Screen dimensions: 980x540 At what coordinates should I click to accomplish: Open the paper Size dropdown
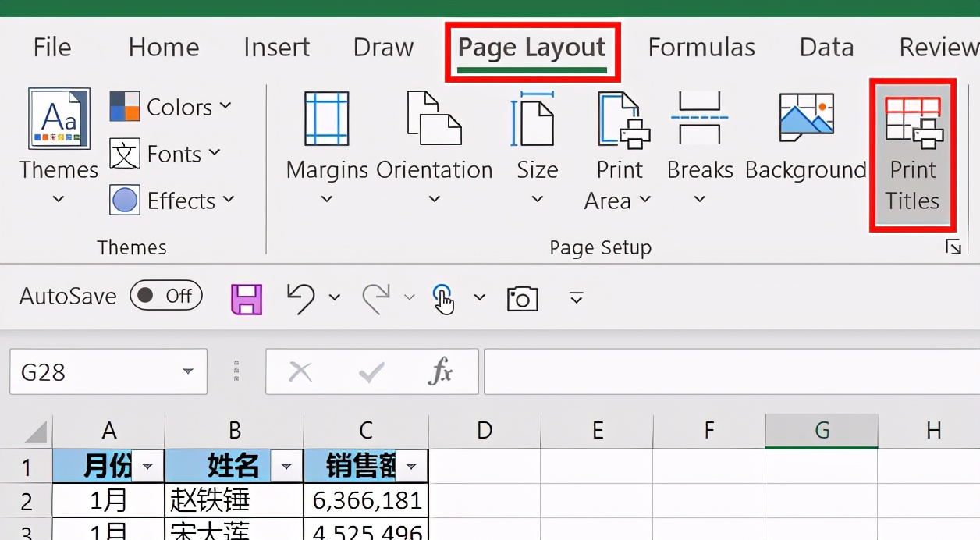tap(537, 148)
